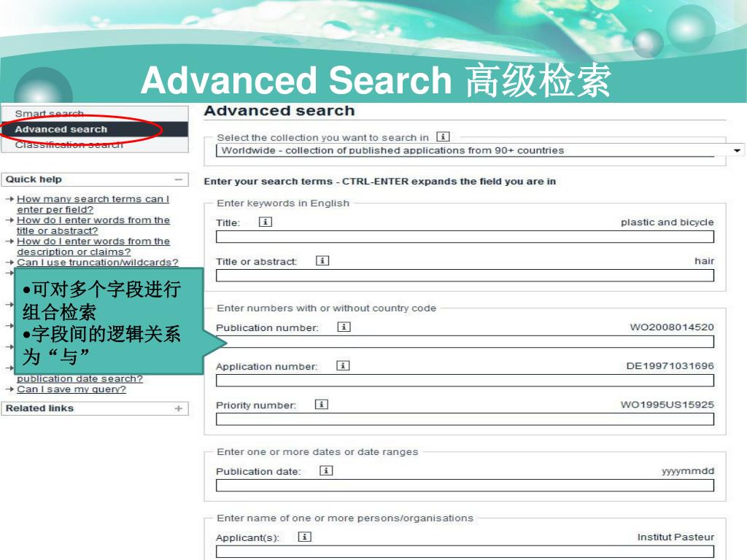
Task: Open 'Can I use truncation/wildcards?' link
Action: pyautogui.click(x=98, y=262)
